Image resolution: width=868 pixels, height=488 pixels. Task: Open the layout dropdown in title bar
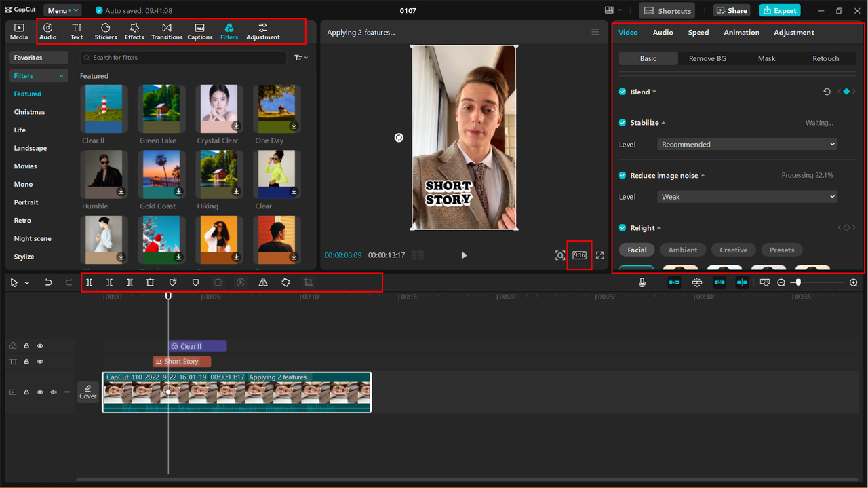(613, 11)
